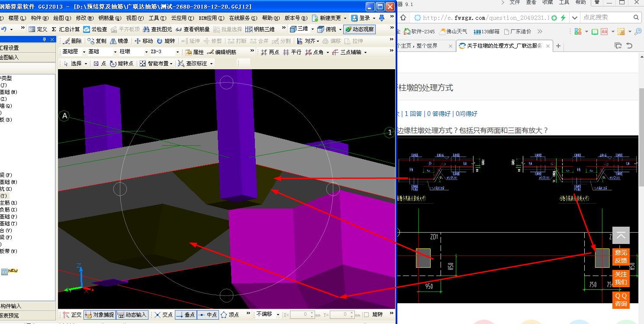Toggle 动态输入 dynamic input
Viewport: 644px width, 324px height.
point(132,314)
